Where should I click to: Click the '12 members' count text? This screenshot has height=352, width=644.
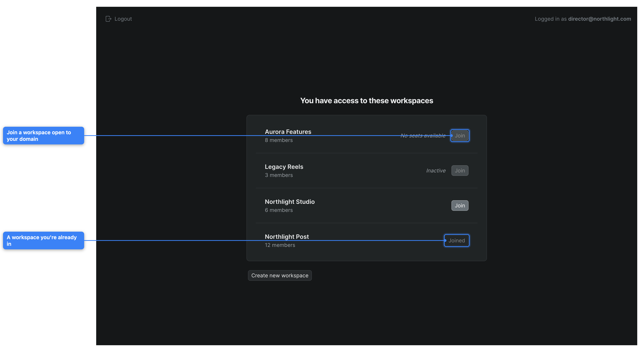point(280,245)
